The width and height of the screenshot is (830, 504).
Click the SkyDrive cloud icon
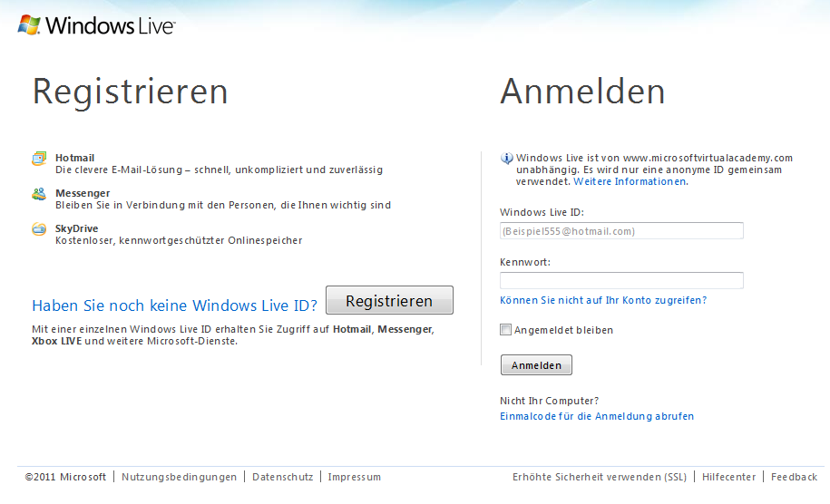click(39, 229)
